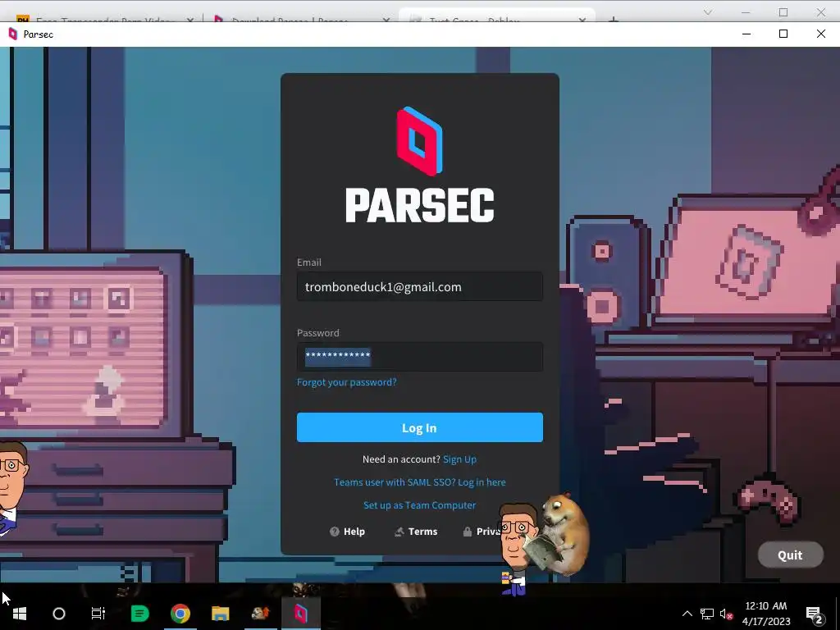Open the Terms link with gavel icon
840x630 pixels.
[x=416, y=532]
